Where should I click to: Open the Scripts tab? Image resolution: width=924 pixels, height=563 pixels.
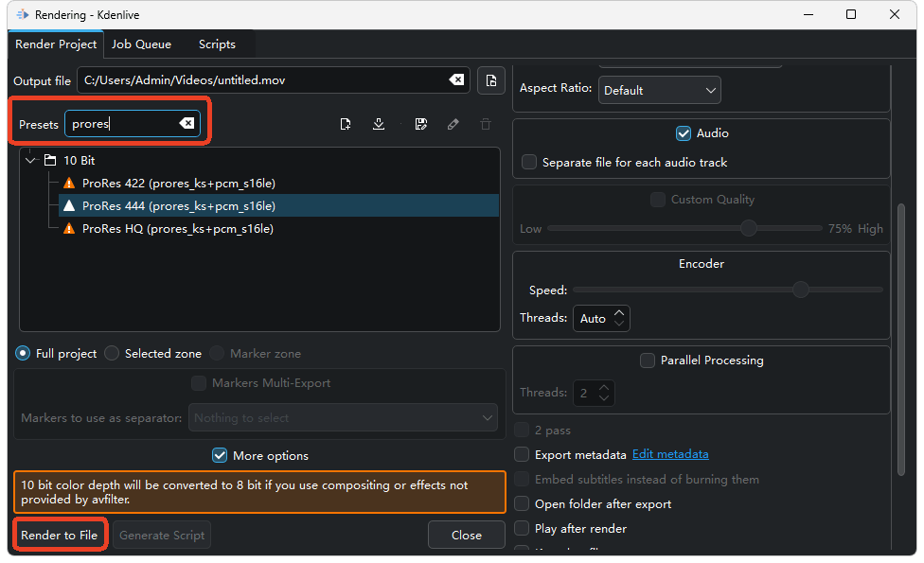click(x=217, y=44)
